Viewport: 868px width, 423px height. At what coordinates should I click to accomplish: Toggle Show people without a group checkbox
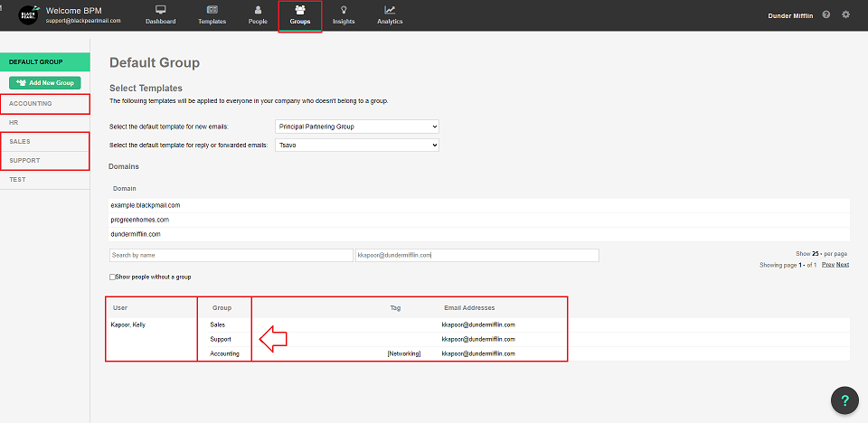112,277
